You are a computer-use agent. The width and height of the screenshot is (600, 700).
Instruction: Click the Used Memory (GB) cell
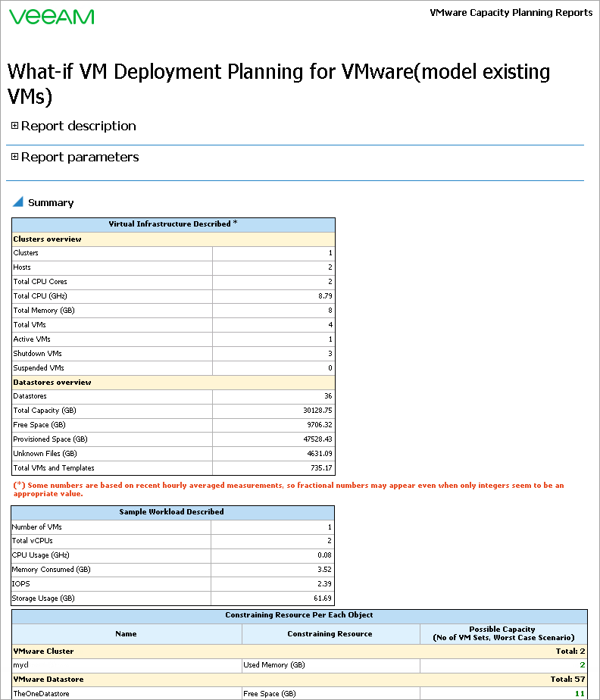coord(331,665)
